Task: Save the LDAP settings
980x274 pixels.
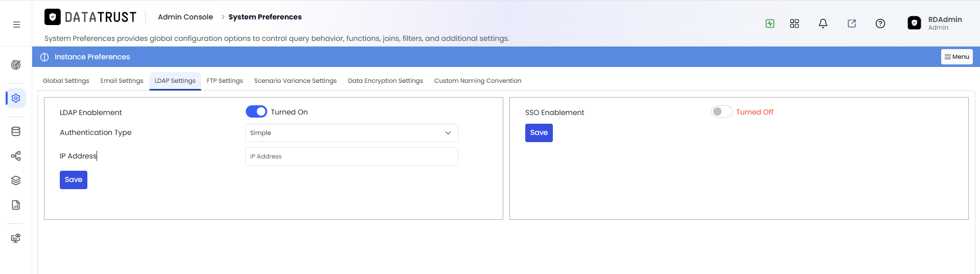Action: point(74,180)
